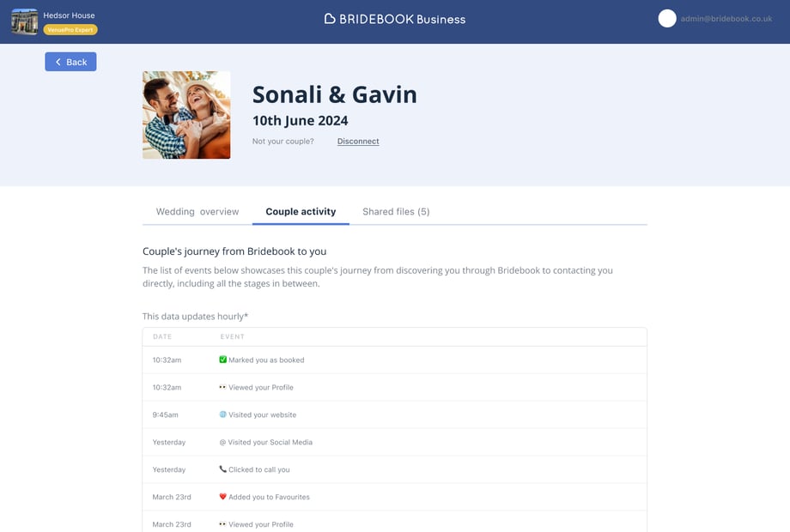Viewport: 790px width, 532px height.
Task: Click the admin user avatar circle
Action: click(x=667, y=19)
